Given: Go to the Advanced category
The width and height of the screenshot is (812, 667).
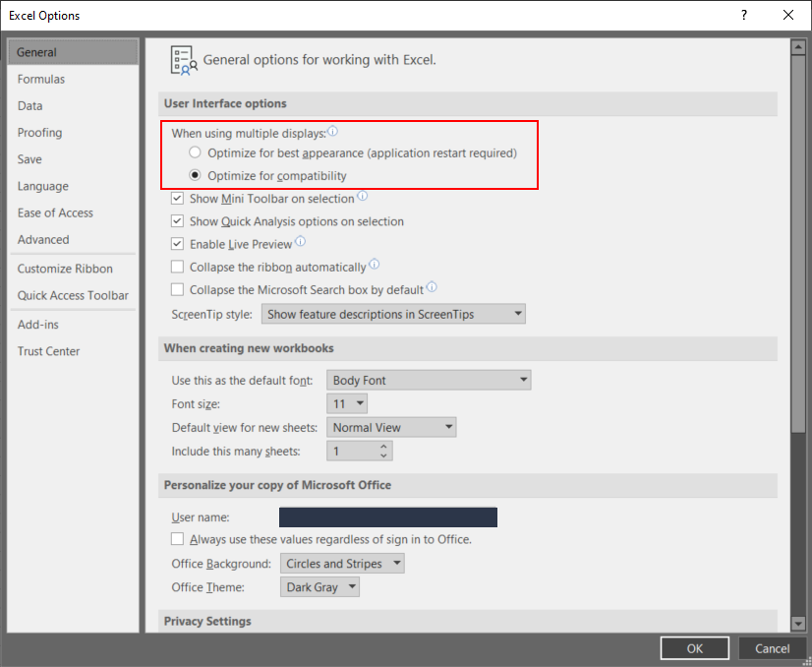Looking at the screenshot, I should coord(73,239).
